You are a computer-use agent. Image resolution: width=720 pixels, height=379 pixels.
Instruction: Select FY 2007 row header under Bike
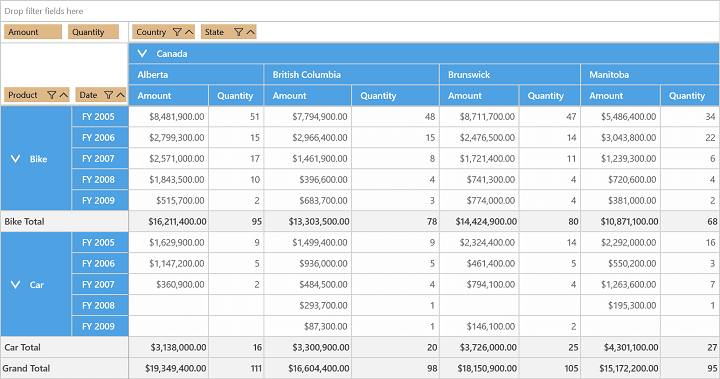click(x=100, y=159)
